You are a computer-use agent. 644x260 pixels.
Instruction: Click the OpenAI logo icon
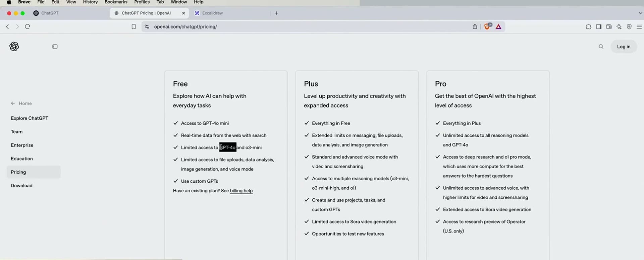[x=14, y=47]
